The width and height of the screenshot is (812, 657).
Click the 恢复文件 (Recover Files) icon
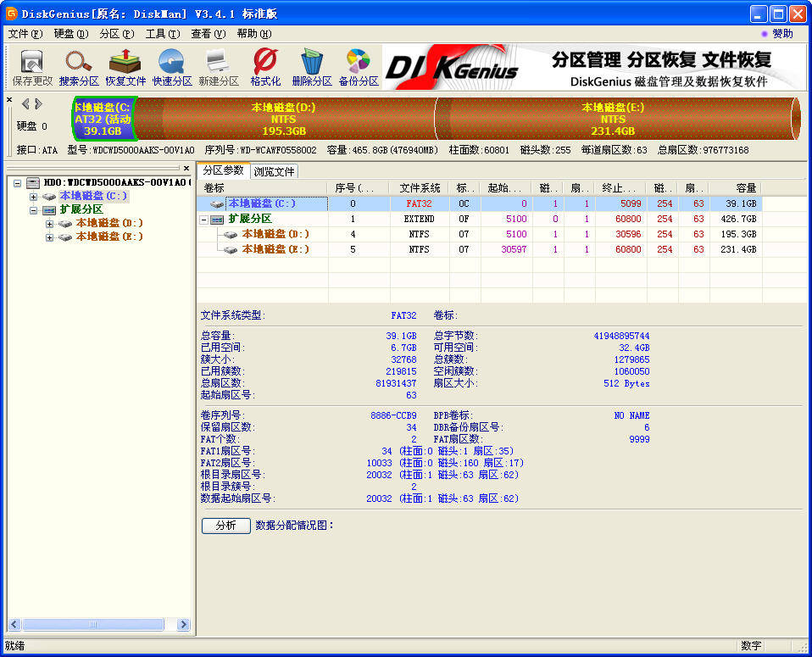(125, 68)
